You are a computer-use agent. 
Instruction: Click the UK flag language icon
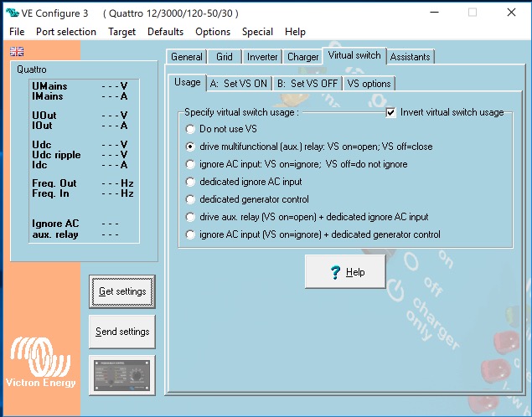coord(17,51)
